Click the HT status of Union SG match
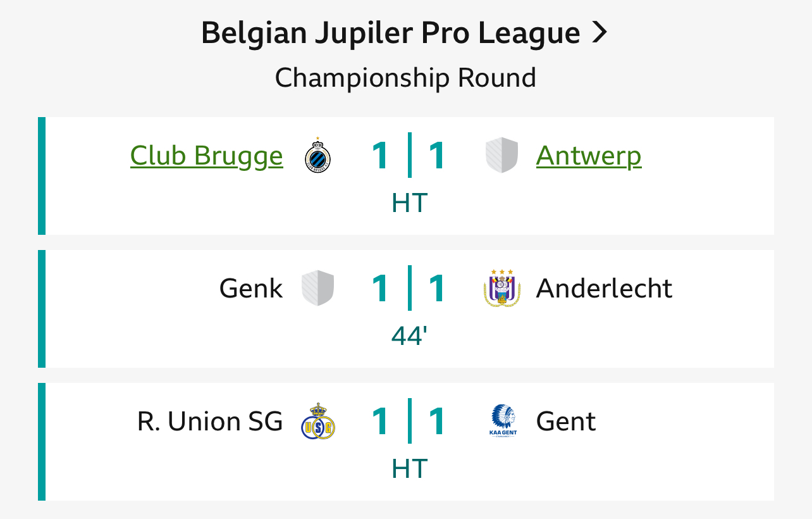 [x=410, y=469]
